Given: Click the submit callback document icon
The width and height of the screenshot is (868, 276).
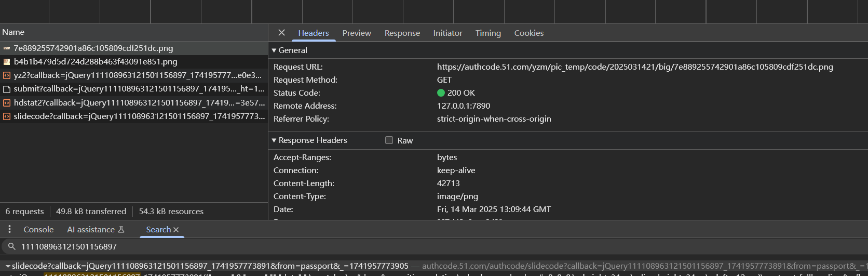Looking at the screenshot, I should (7, 89).
